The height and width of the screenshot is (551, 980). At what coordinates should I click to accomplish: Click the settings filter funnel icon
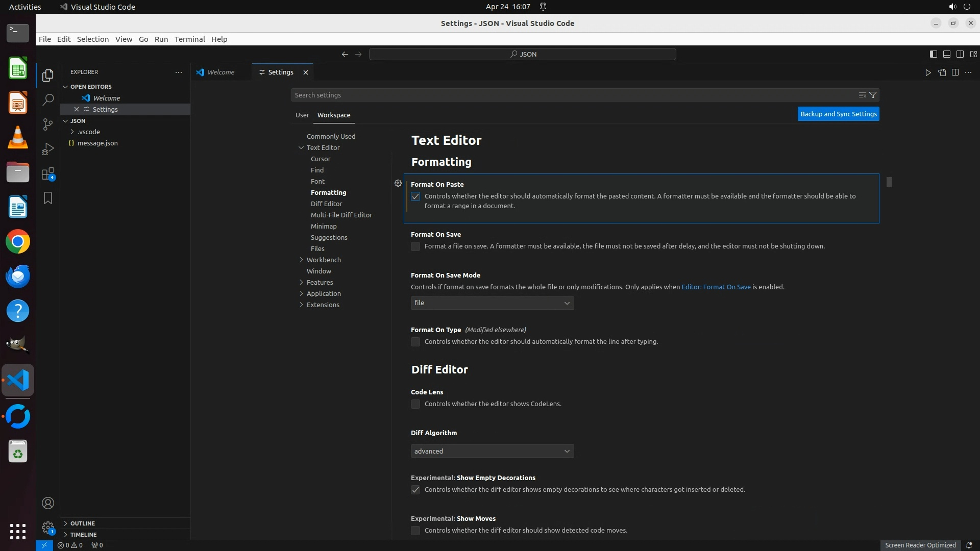pos(873,95)
